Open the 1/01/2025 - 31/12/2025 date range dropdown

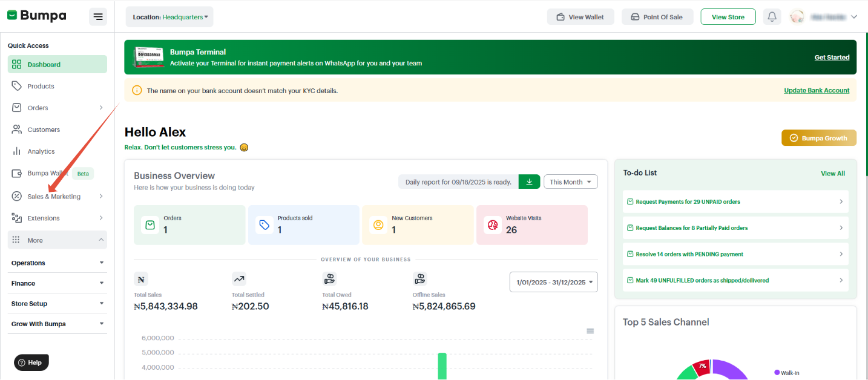(x=554, y=282)
